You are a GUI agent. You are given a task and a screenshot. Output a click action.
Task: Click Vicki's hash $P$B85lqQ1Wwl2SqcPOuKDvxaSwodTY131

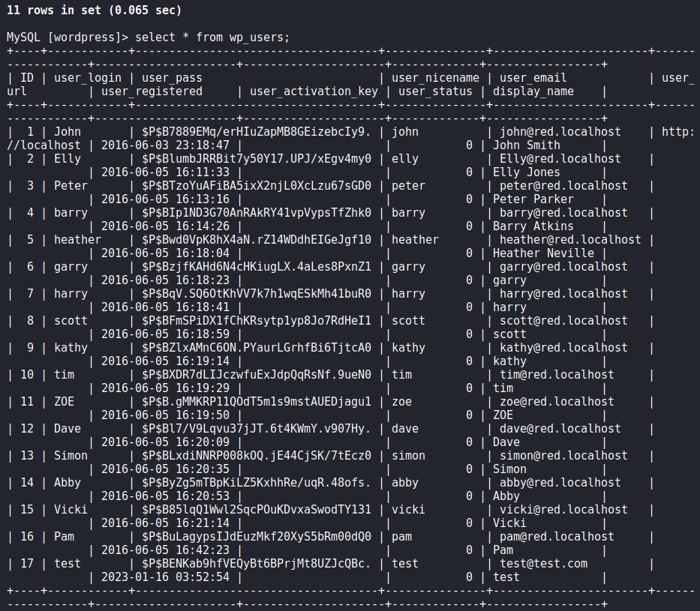coord(257,510)
